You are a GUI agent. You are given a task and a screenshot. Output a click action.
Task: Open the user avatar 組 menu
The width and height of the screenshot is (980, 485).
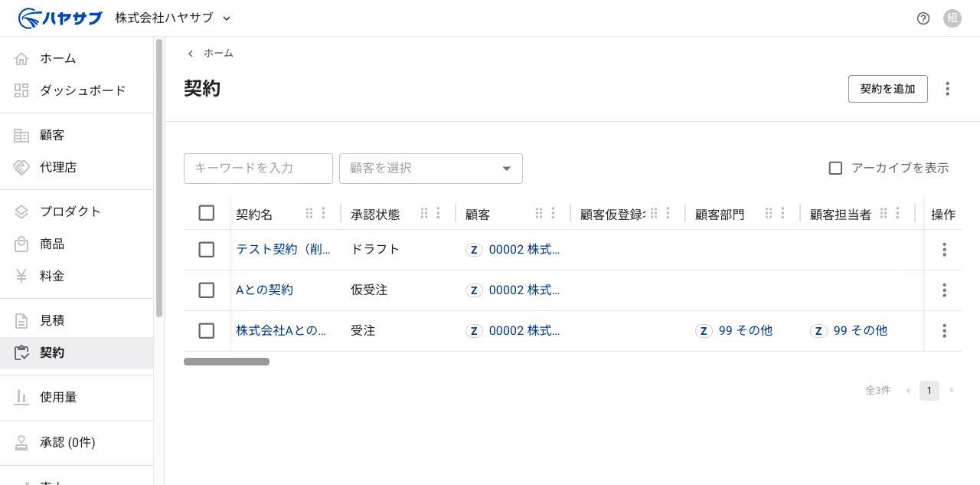point(952,18)
